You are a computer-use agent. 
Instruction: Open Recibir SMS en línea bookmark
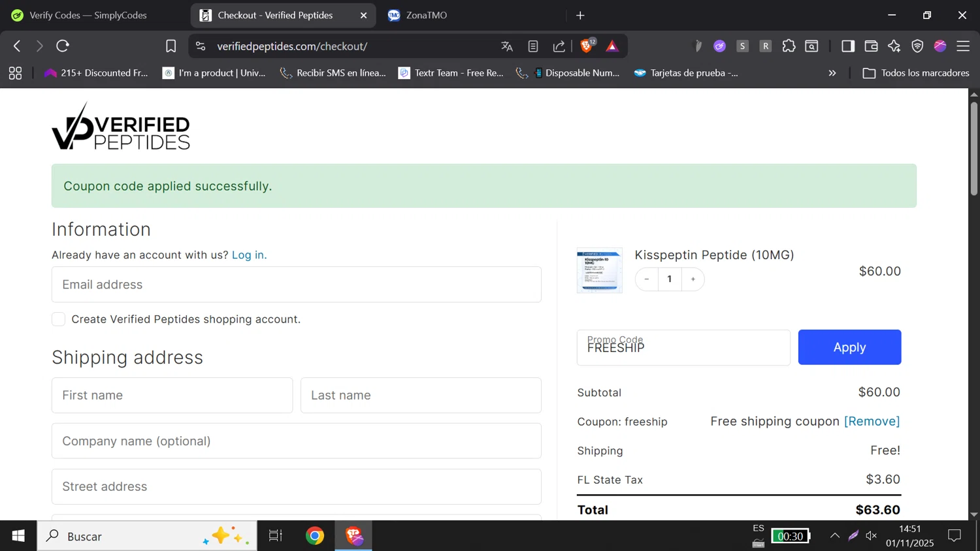coord(333,73)
